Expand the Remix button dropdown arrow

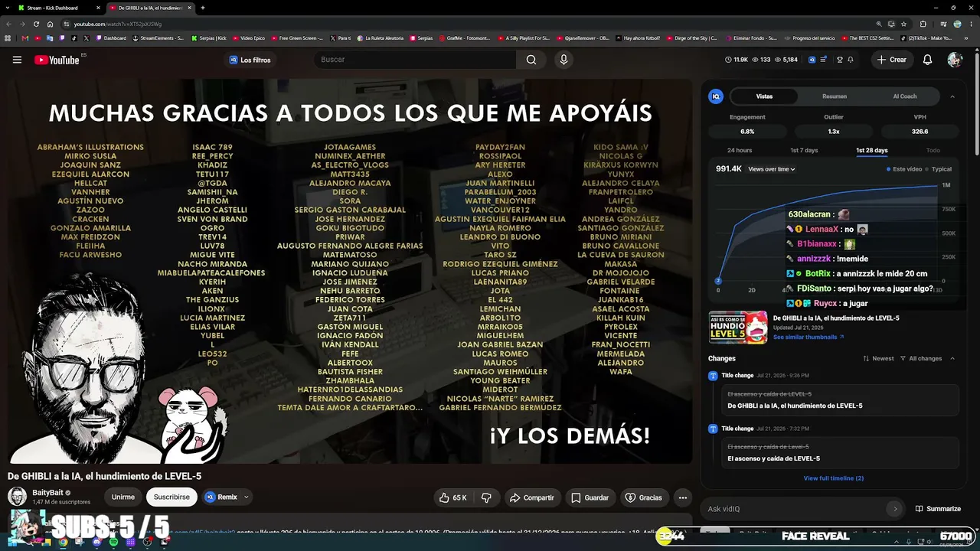[246, 497]
